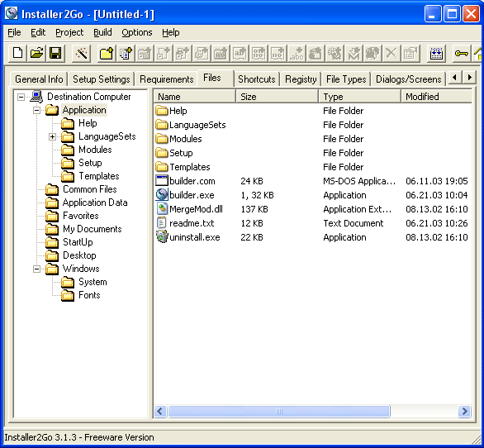This screenshot has height=448, width=484.
Task: Click the 137 KB size cell
Action: click(x=254, y=209)
